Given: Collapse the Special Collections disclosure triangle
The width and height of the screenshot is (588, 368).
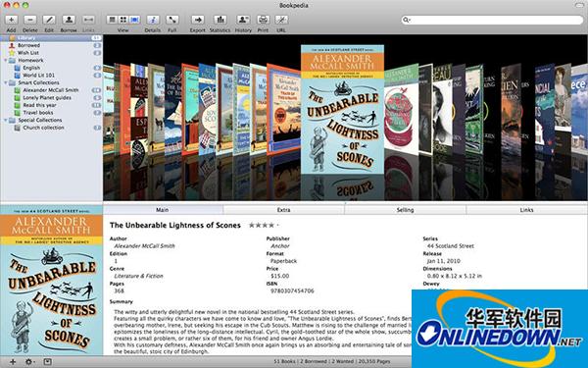Looking at the screenshot, I should pyautogui.click(x=5, y=120).
